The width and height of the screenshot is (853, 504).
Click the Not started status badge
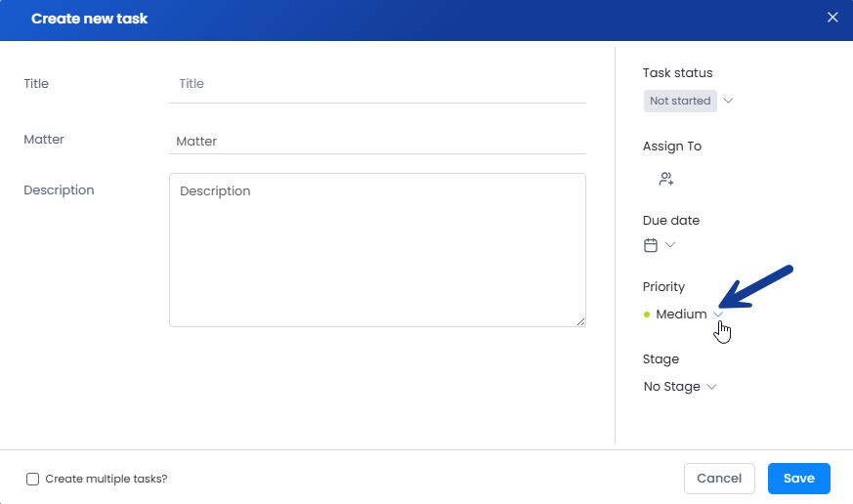680,102
